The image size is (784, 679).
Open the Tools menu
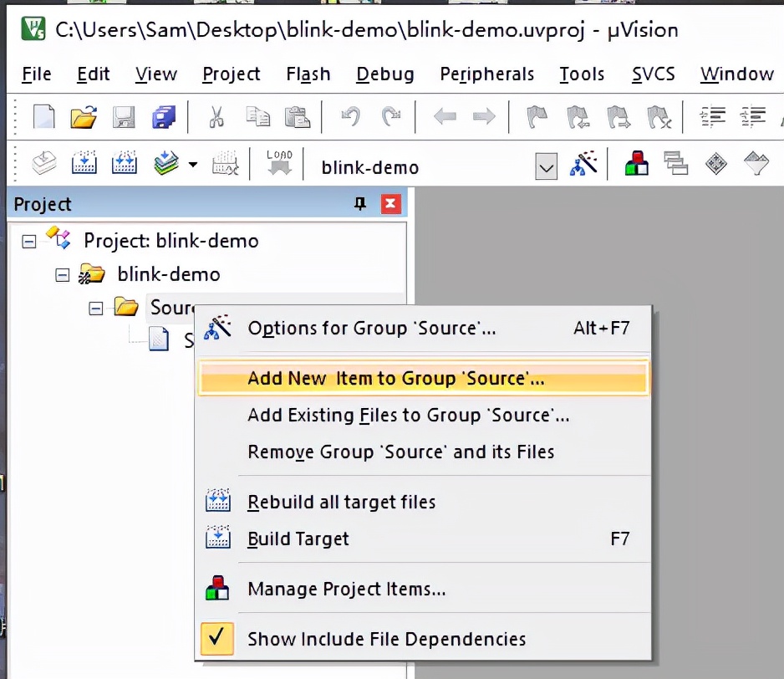(582, 74)
